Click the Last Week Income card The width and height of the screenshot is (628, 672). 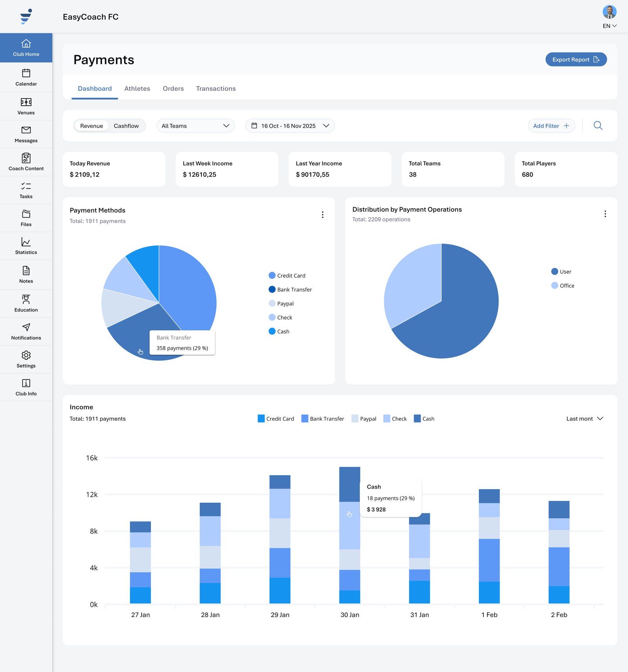tap(227, 169)
